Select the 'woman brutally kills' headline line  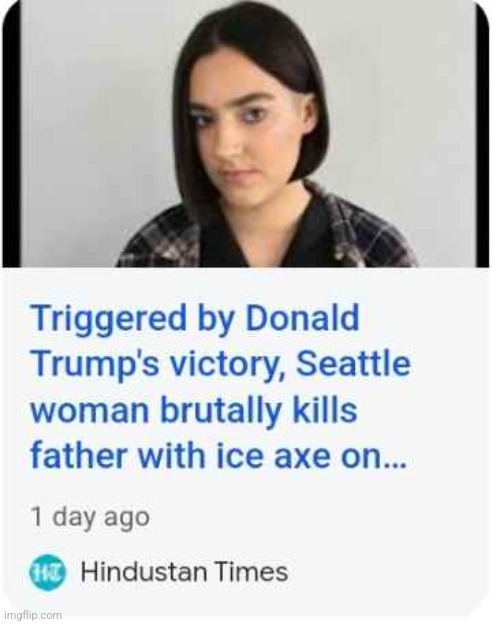(x=194, y=410)
